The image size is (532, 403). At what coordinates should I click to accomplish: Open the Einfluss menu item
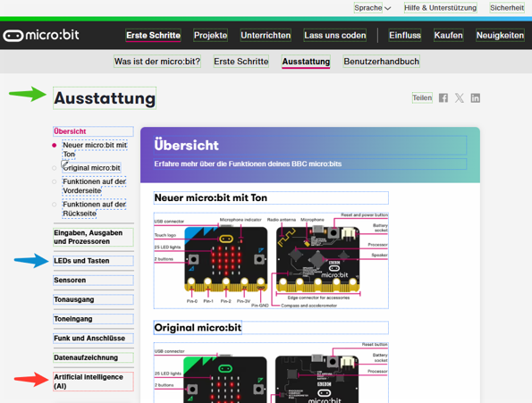pyautogui.click(x=405, y=35)
